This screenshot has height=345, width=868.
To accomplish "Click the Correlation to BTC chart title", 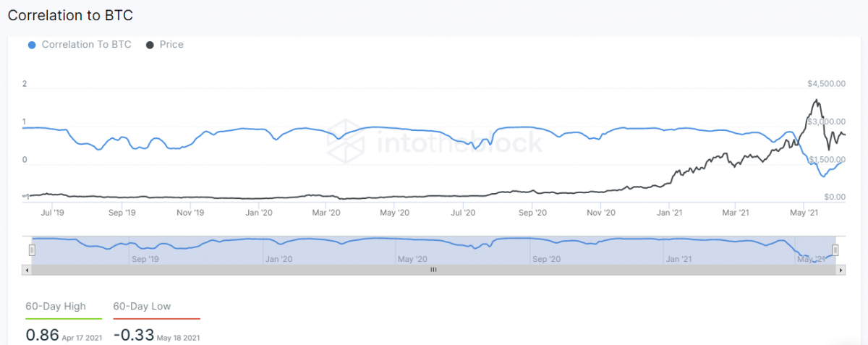I will coord(70,14).
